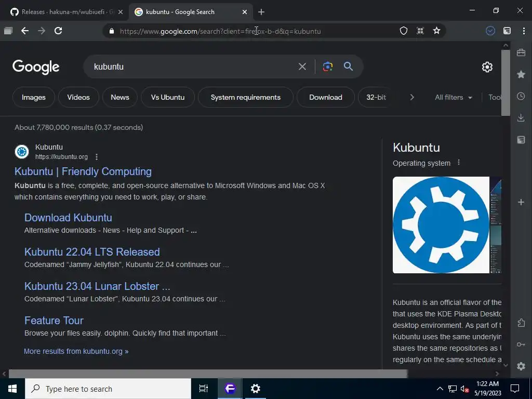This screenshot has height=399, width=532.
Task: Bookmark this page with the star icon
Action: pos(436,31)
